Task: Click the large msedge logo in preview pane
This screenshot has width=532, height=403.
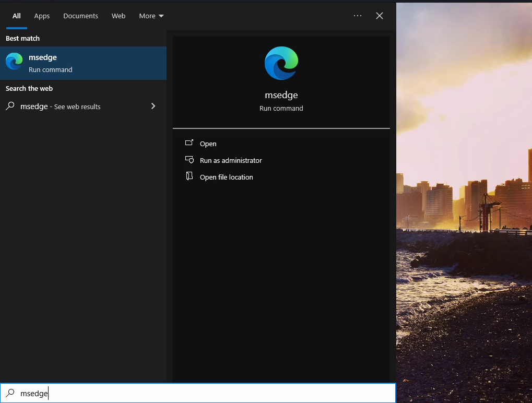Action: tap(281, 63)
